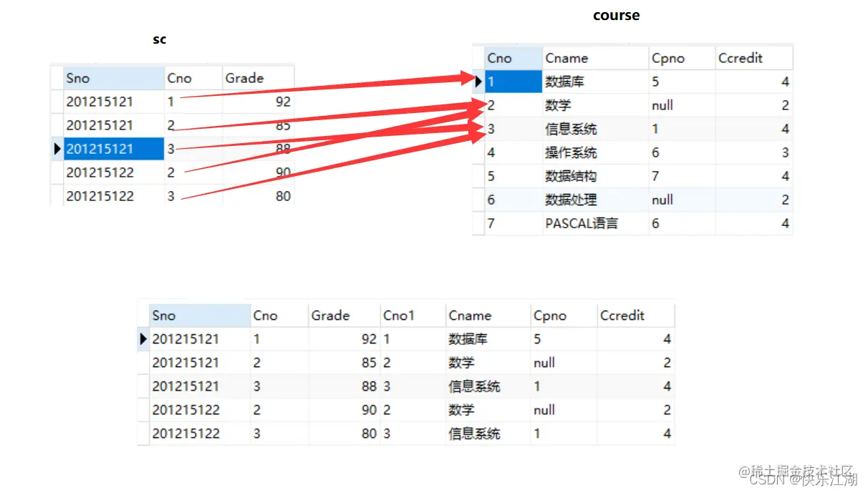Click Cpno null in course row 数据处理
This screenshot has height=493, width=868.
coord(662,200)
